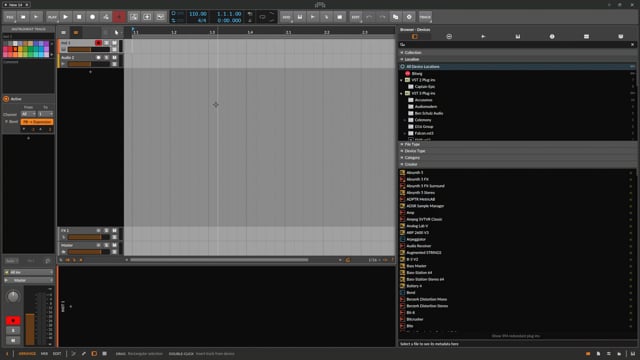The image size is (640, 360).
Task: Toggle the loop button in transport display
Action: [262, 17]
